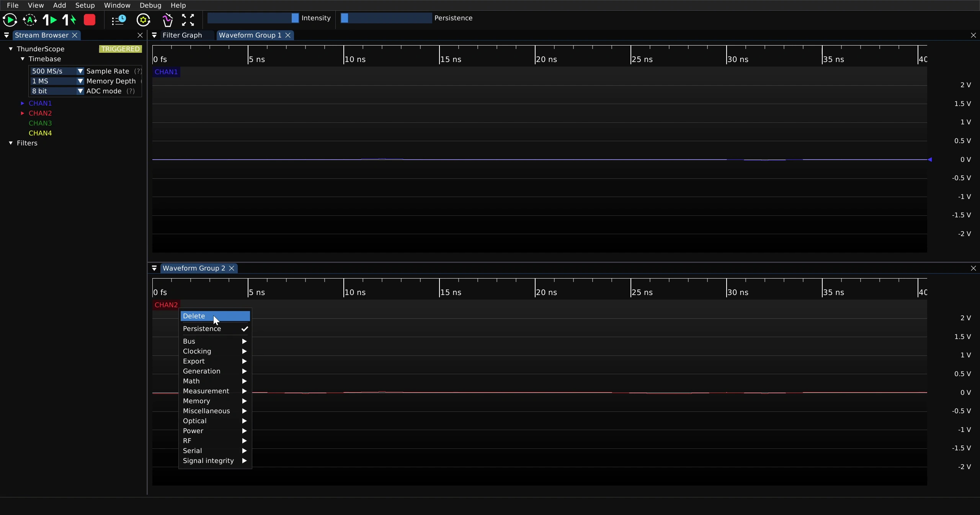The image size is (980, 515).
Task: Choose Delete in the context menu
Action: (x=215, y=316)
